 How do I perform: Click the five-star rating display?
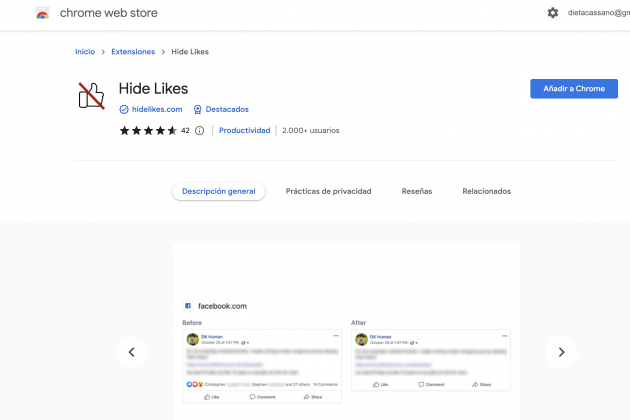pos(148,130)
